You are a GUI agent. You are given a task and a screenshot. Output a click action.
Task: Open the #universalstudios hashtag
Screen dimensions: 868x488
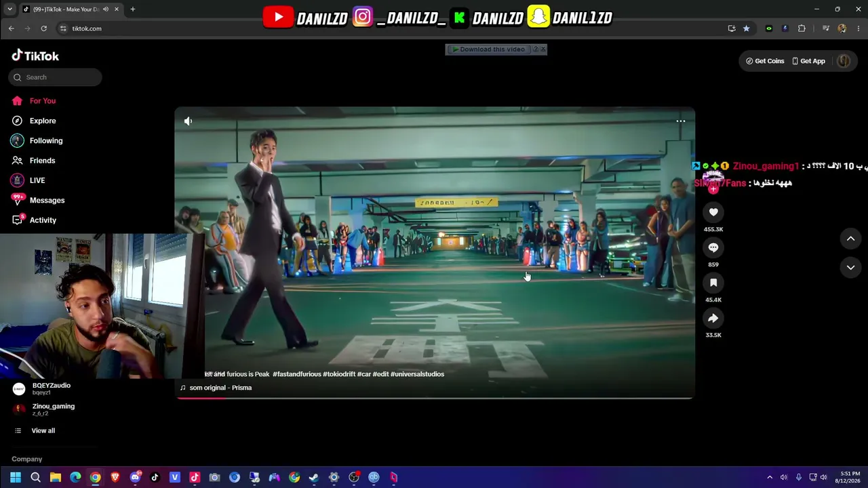417,374
